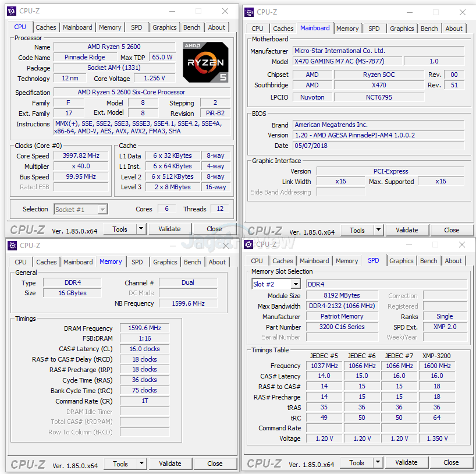Open Tools dropdown arrow in the Mainboard window
This screenshot has height=474, width=476.
(379, 231)
